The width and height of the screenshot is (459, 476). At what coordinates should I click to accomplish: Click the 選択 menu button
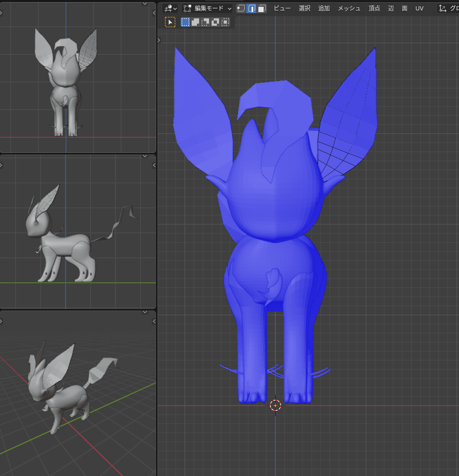coord(305,8)
